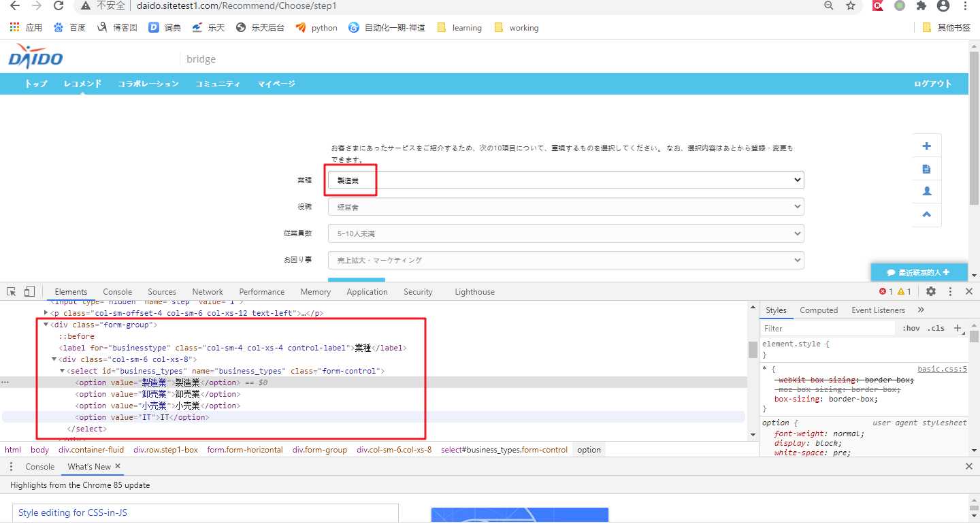Viewport: 980px width, 524px height.
Task: Click the DAIDO logo
Action: point(36,56)
